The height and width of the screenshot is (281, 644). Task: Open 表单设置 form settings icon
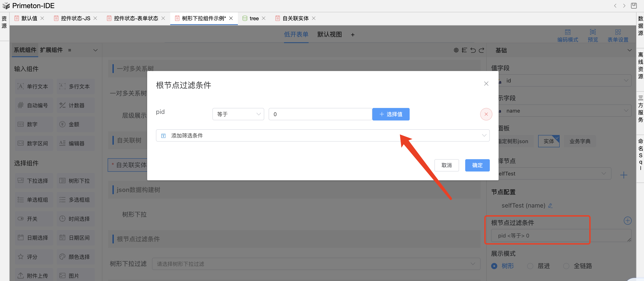click(618, 32)
